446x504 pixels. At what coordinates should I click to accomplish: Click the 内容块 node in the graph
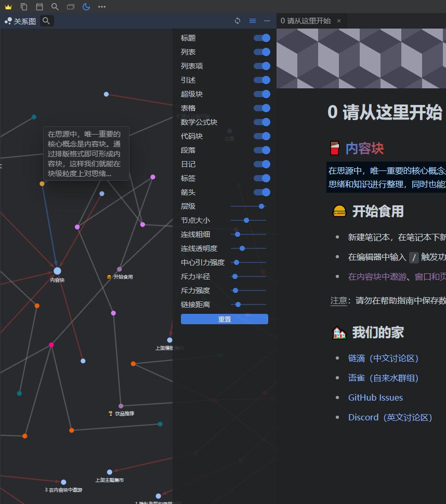point(57,270)
